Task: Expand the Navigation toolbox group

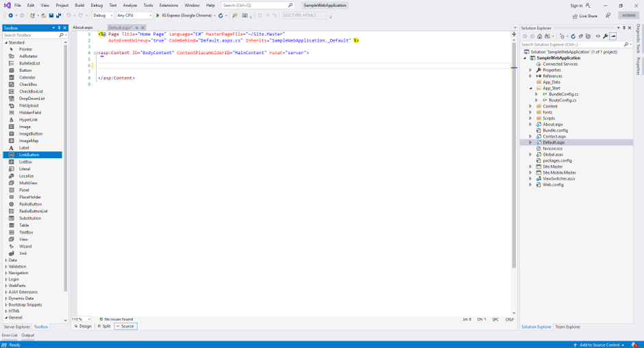Action: (x=5, y=273)
